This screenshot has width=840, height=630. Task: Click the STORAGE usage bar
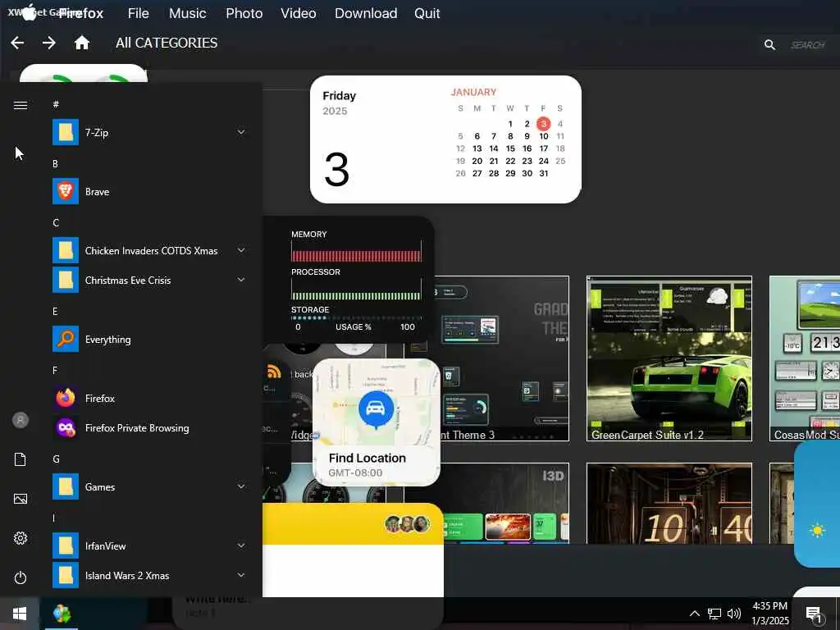pyautogui.click(x=356, y=317)
